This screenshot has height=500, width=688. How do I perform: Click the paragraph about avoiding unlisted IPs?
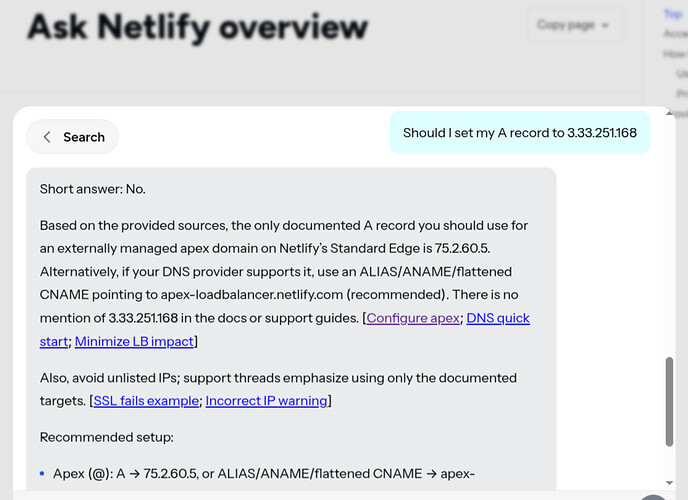(278, 389)
